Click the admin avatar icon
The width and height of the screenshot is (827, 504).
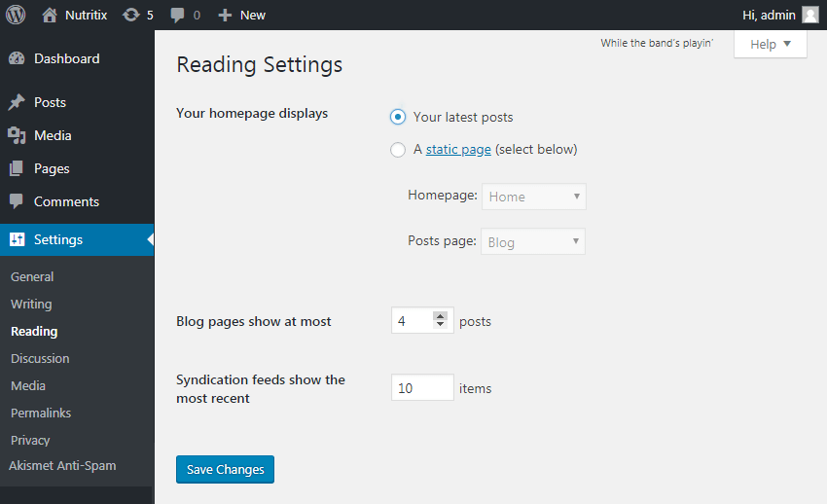(x=810, y=15)
